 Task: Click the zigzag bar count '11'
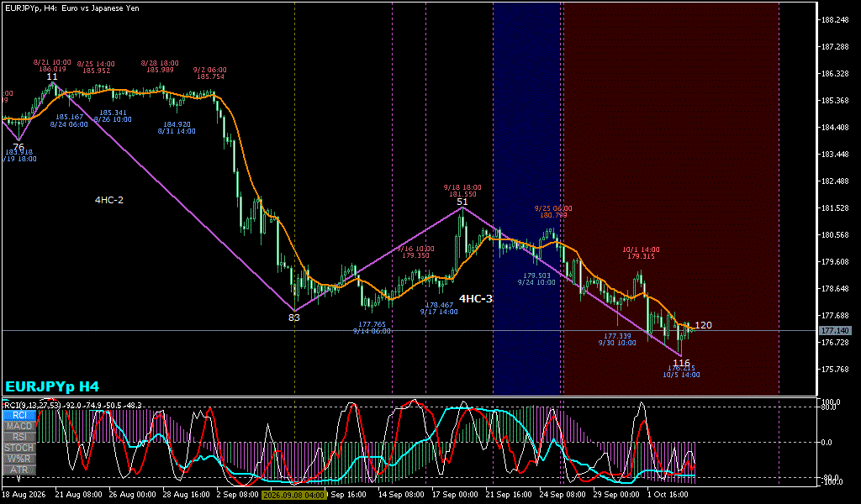51,76
